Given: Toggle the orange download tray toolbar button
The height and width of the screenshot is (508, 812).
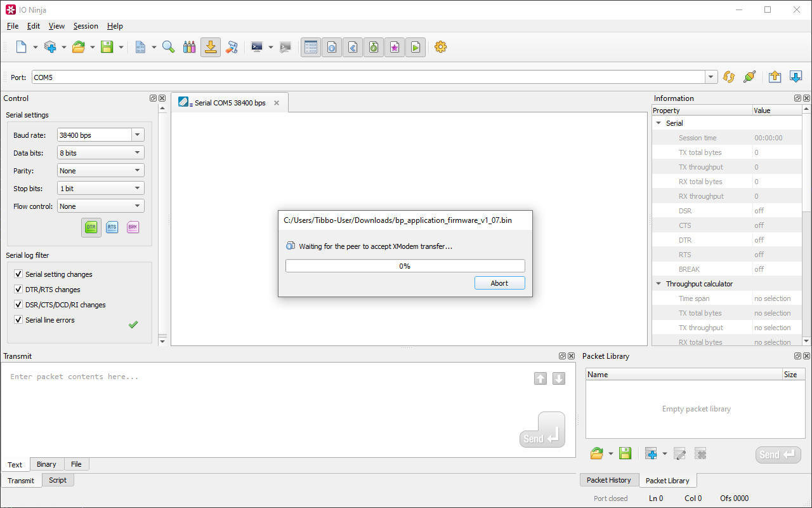Looking at the screenshot, I should (x=211, y=47).
